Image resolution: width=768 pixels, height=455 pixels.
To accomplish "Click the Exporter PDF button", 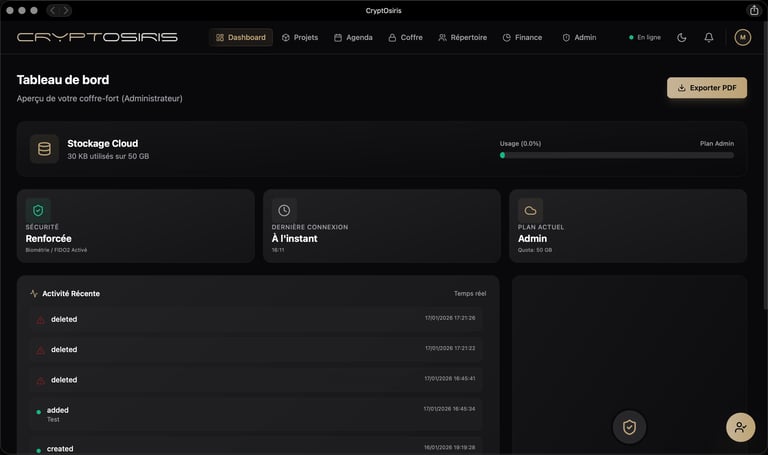I will coord(707,88).
